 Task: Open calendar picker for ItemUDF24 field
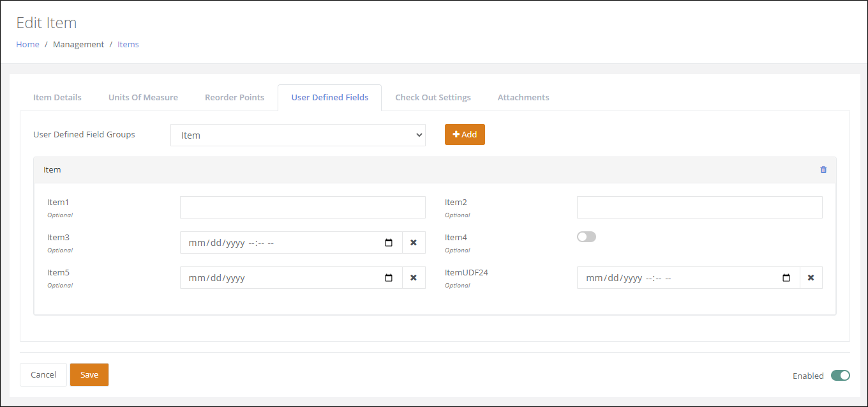(x=786, y=278)
